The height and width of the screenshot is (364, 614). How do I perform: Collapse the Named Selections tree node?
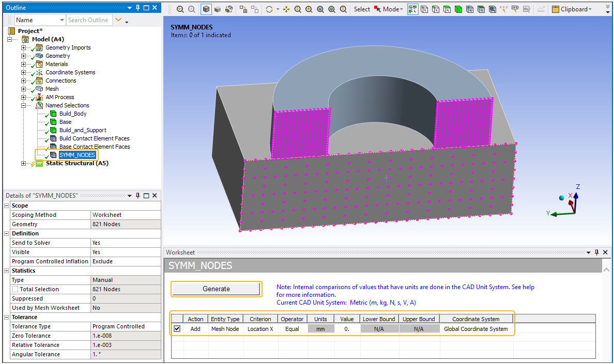point(23,105)
